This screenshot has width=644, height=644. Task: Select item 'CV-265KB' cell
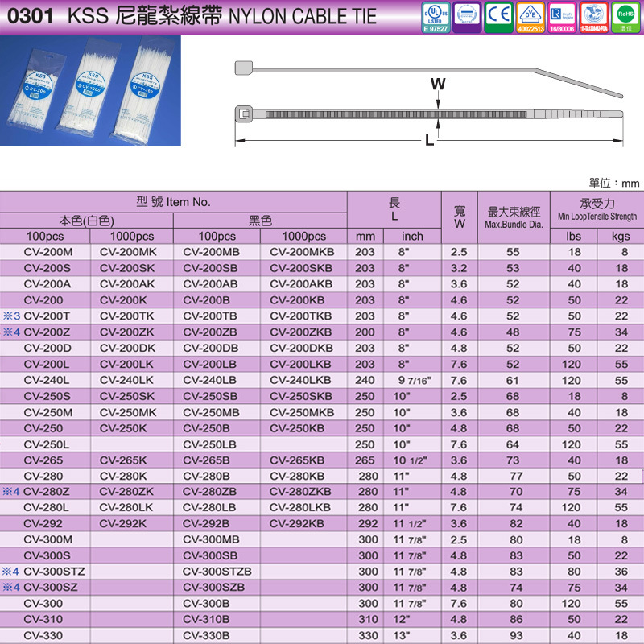(297, 460)
